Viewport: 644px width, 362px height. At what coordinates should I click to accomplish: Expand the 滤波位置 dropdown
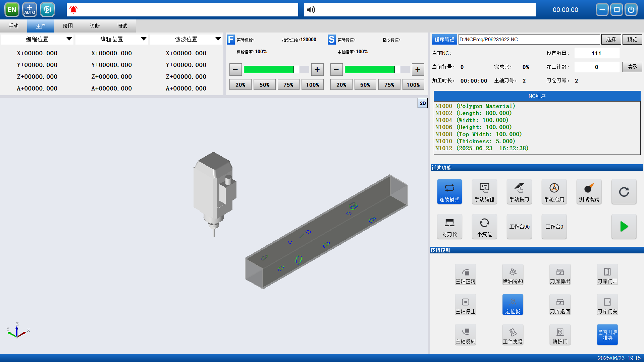click(218, 39)
